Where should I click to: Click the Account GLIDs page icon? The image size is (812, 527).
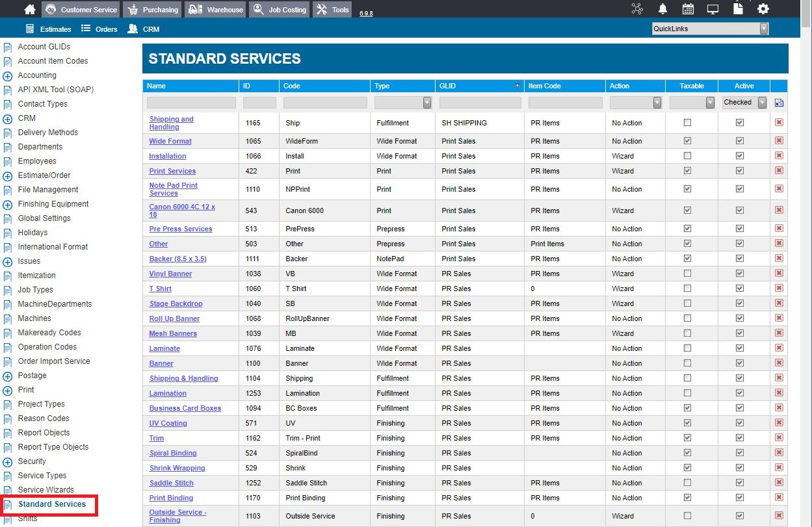click(x=8, y=47)
